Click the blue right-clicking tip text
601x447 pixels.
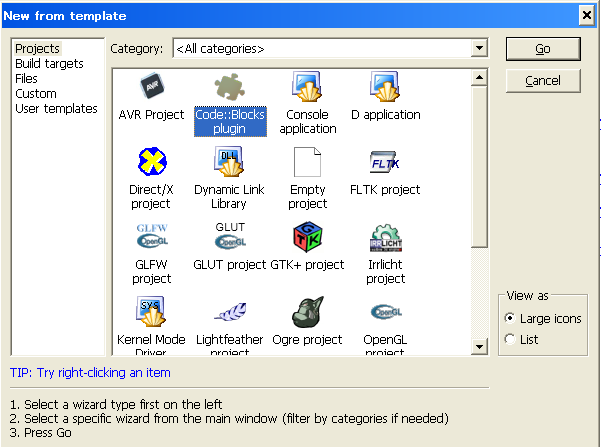pyautogui.click(x=90, y=373)
